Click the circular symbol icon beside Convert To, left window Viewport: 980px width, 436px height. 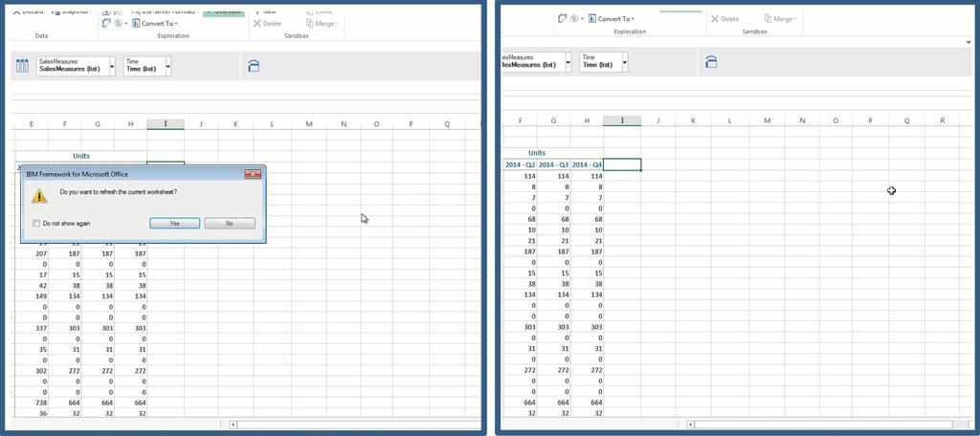120,24
